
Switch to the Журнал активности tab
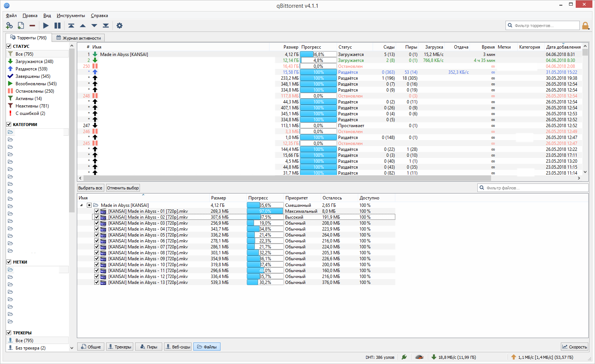[x=79, y=37]
